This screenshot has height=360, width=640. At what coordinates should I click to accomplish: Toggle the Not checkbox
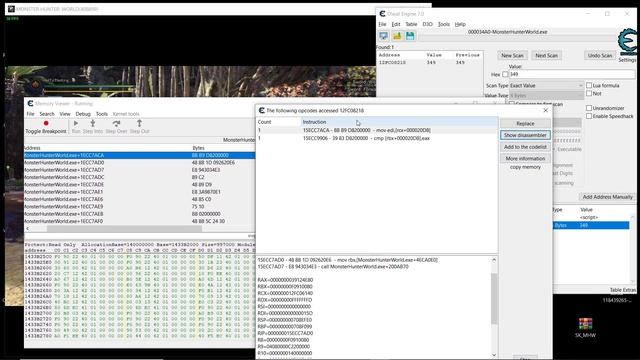[589, 93]
